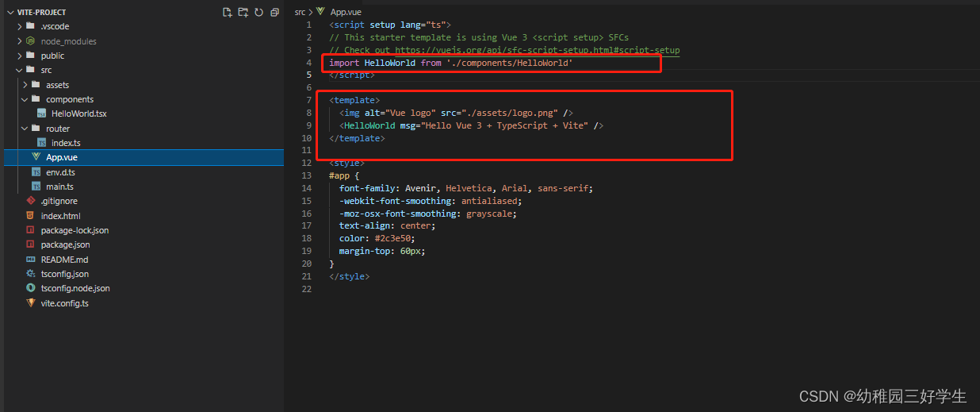Expand the .vscode folder chevron

[x=20, y=26]
